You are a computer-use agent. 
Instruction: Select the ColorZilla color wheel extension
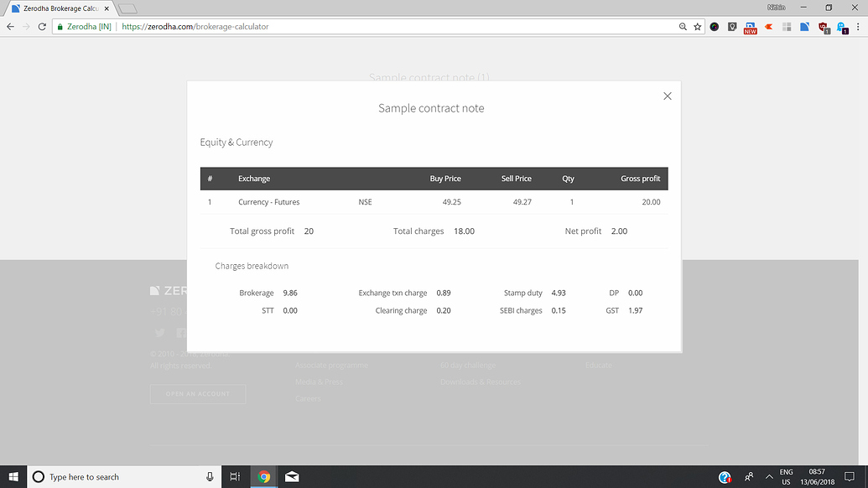point(714,26)
